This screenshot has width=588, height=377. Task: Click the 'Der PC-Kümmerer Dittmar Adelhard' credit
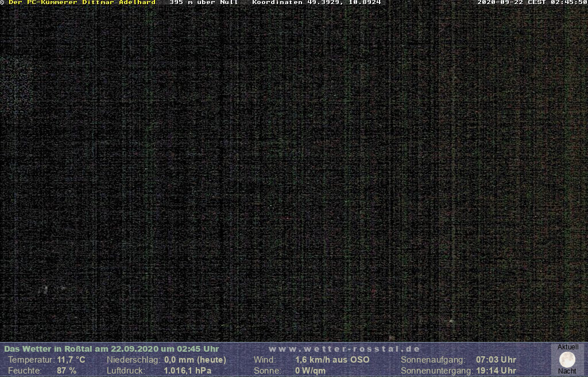[82, 2]
